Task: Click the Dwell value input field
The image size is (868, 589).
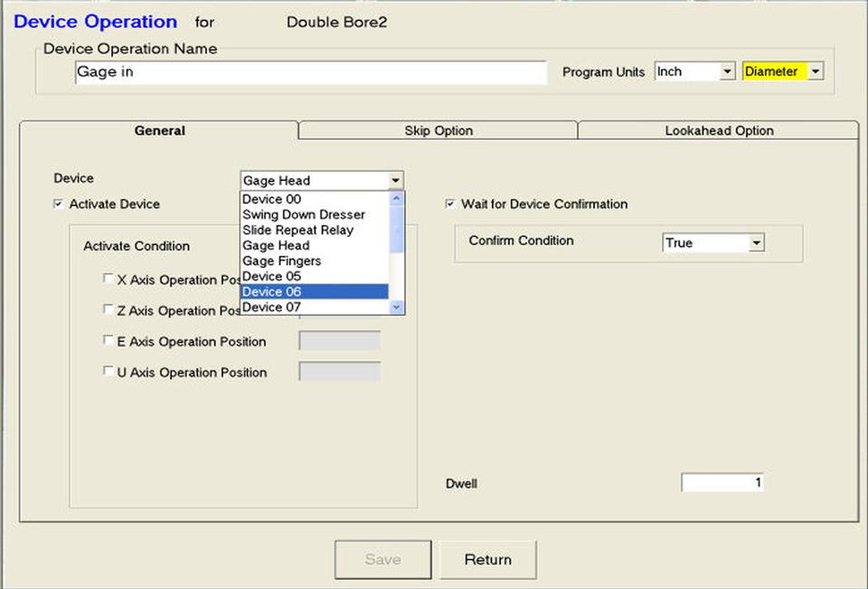Action: click(722, 483)
